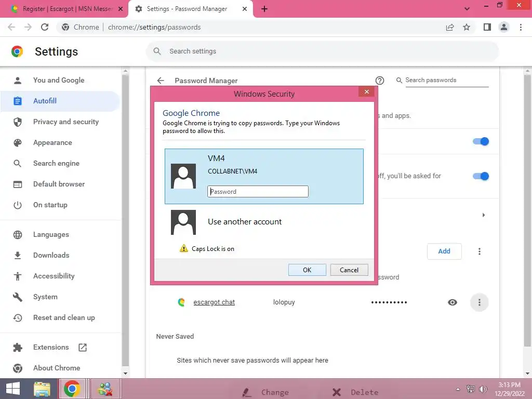Expand the row with the right arrow
532x399 pixels.
coord(484,215)
